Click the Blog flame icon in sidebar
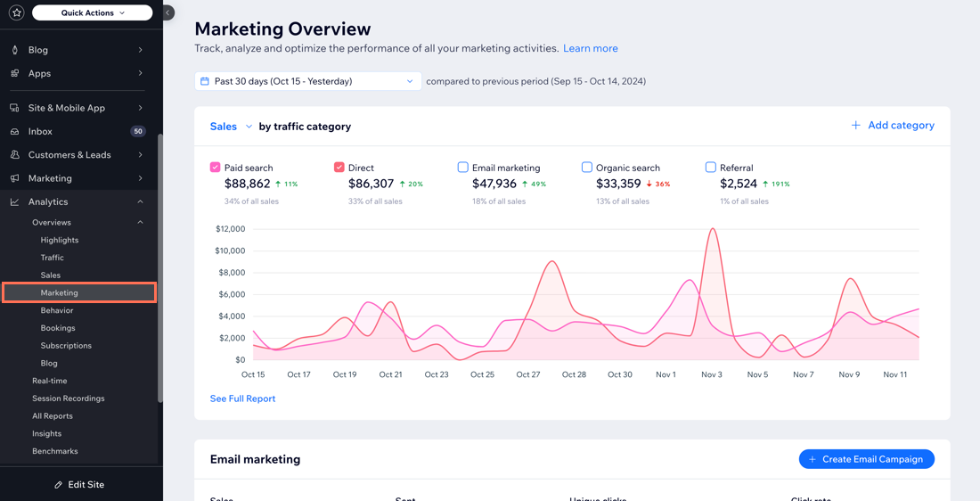 tap(14, 50)
